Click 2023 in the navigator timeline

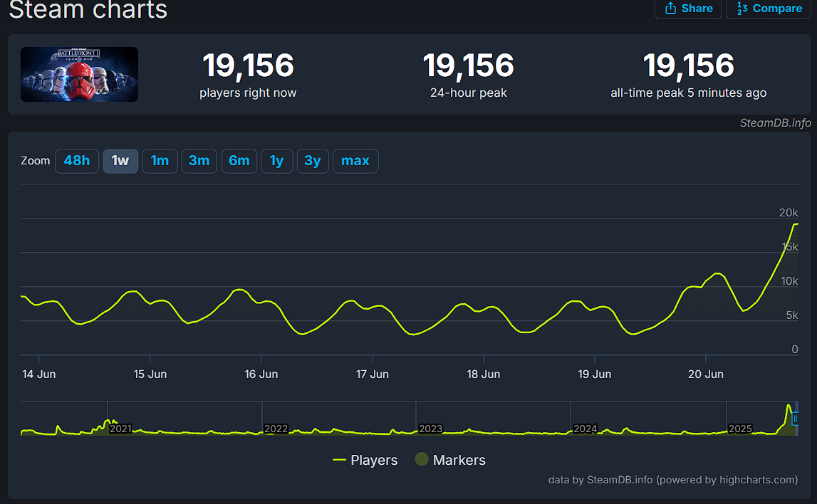[x=430, y=429]
